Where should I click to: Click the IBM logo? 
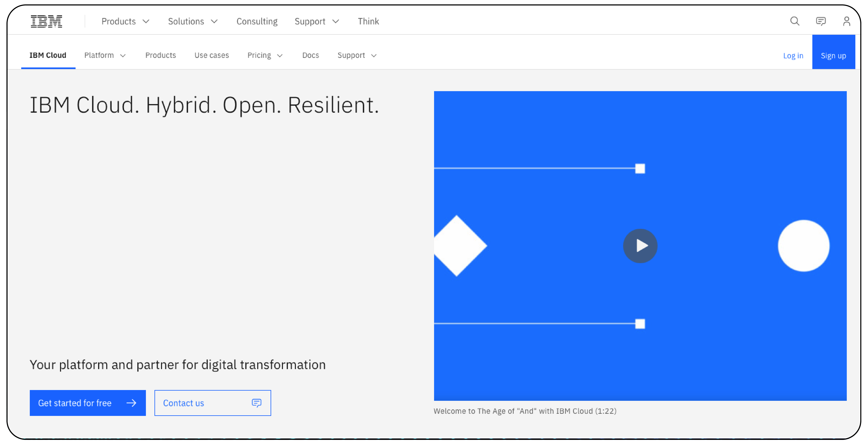(47, 21)
